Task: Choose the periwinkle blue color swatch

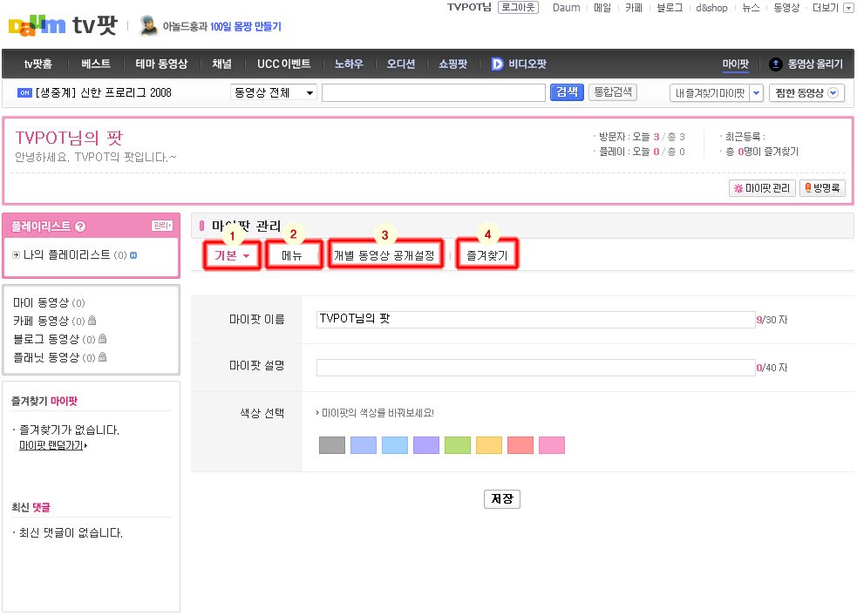Action: (x=364, y=445)
